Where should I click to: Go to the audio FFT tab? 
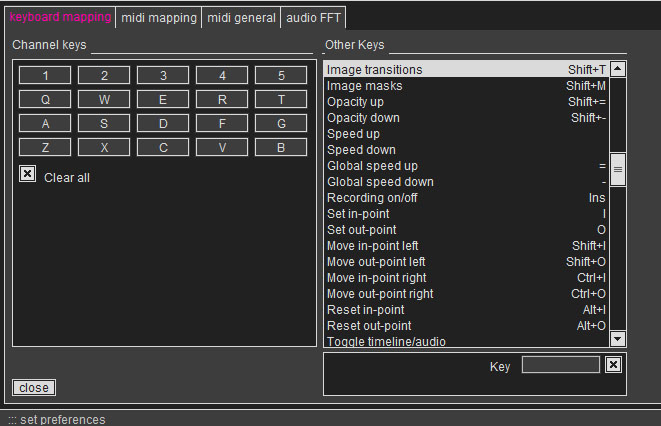point(315,18)
